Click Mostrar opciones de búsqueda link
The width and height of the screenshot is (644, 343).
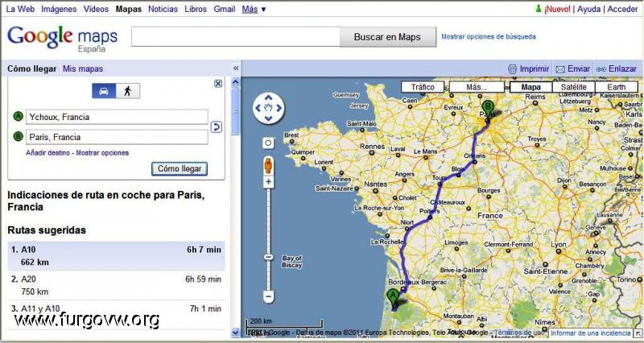click(x=489, y=36)
